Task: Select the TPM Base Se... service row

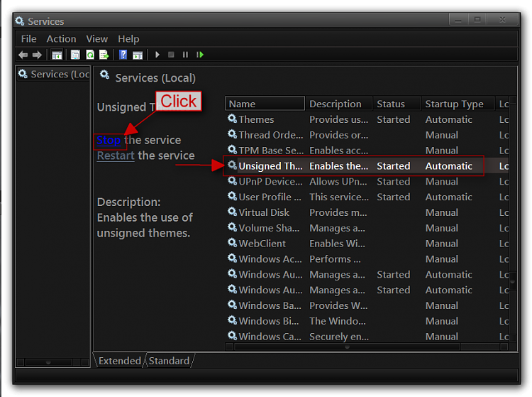Action: 367,151
